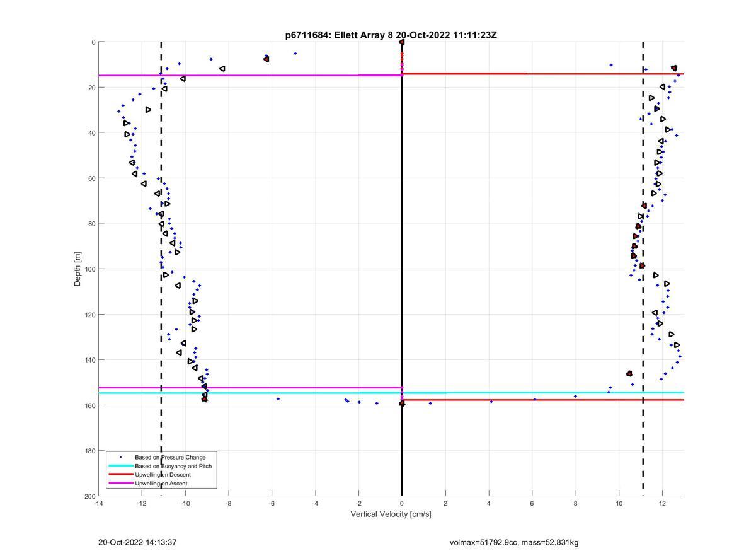Click the 'Based on Pressure Change' legend entry

(170, 457)
